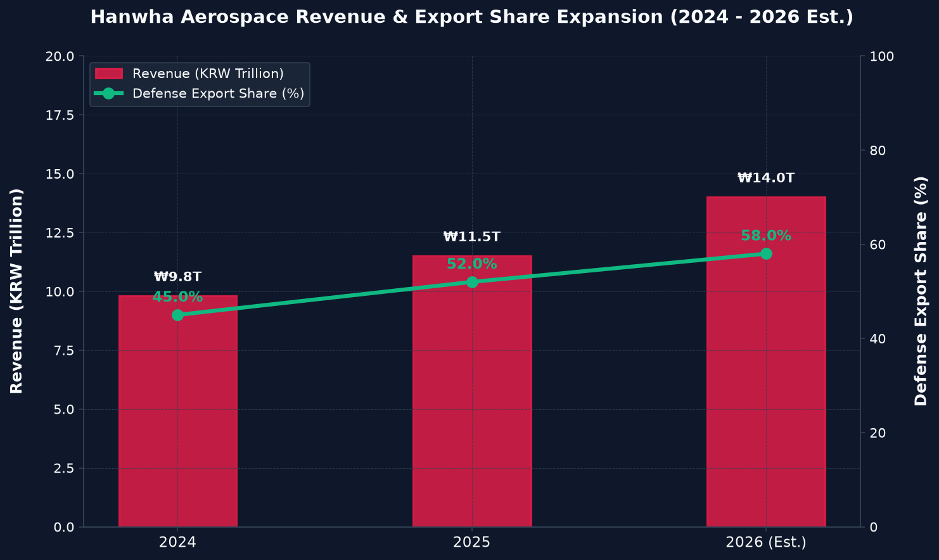Click the ₩14.0T bar label
939x560 pixels.
(766, 178)
